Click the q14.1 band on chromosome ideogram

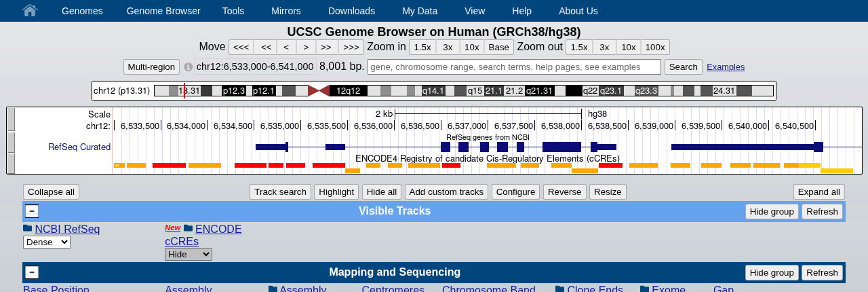433,90
